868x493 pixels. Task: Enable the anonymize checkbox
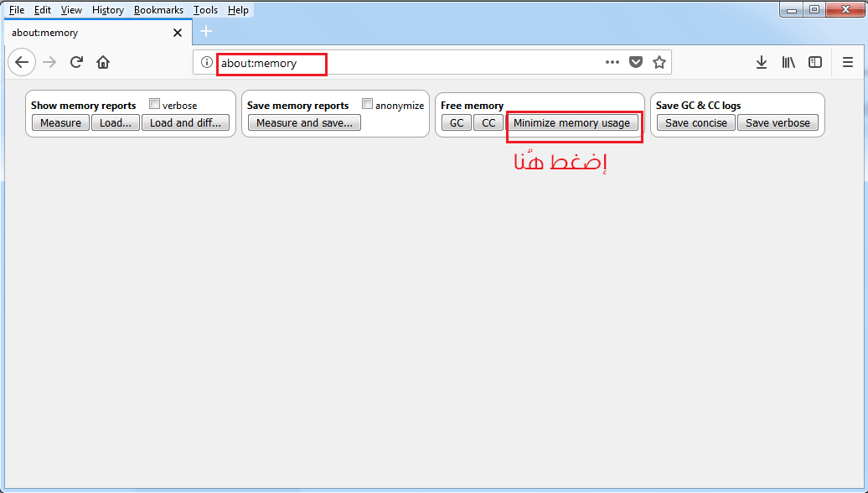click(x=367, y=104)
